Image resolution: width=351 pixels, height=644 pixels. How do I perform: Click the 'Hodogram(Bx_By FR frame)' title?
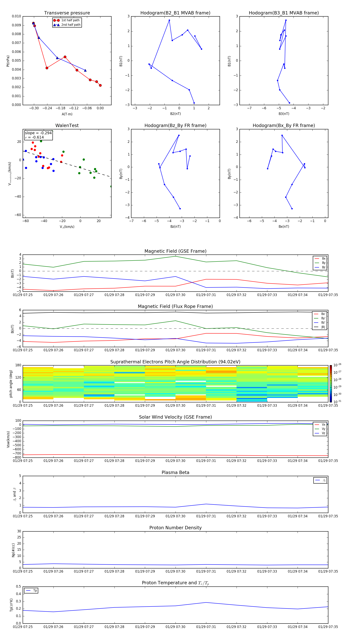284,125
